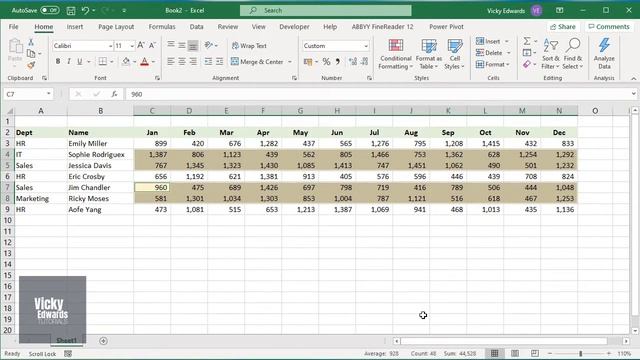Click the font color A swatch
The image size is (640, 360).
pos(144,62)
